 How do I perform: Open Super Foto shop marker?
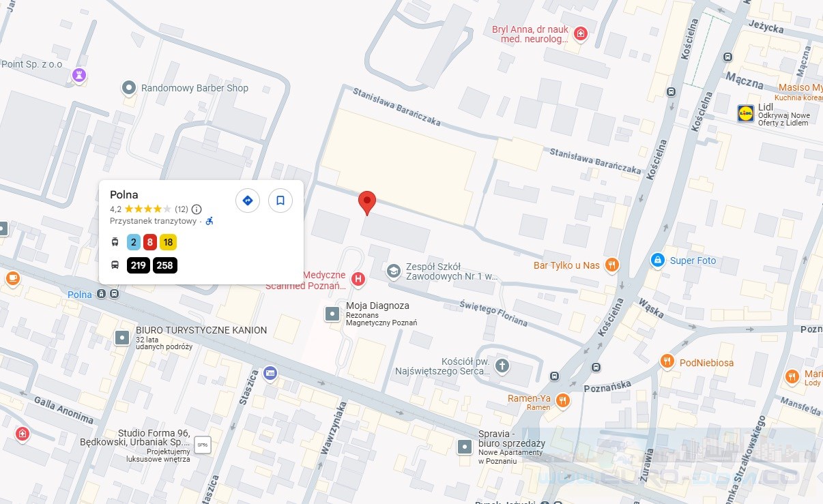tap(657, 260)
